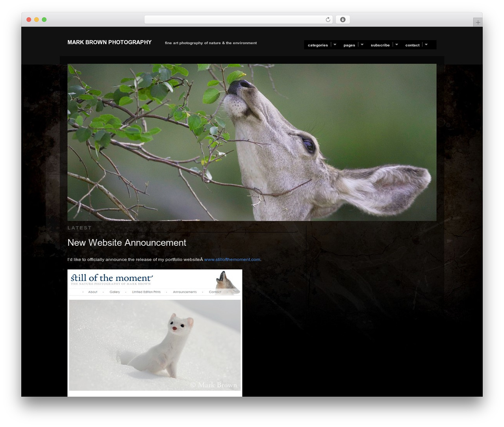Minimize the window with yellow button
Image resolution: width=504 pixels, height=427 pixels.
pyautogui.click(x=36, y=20)
